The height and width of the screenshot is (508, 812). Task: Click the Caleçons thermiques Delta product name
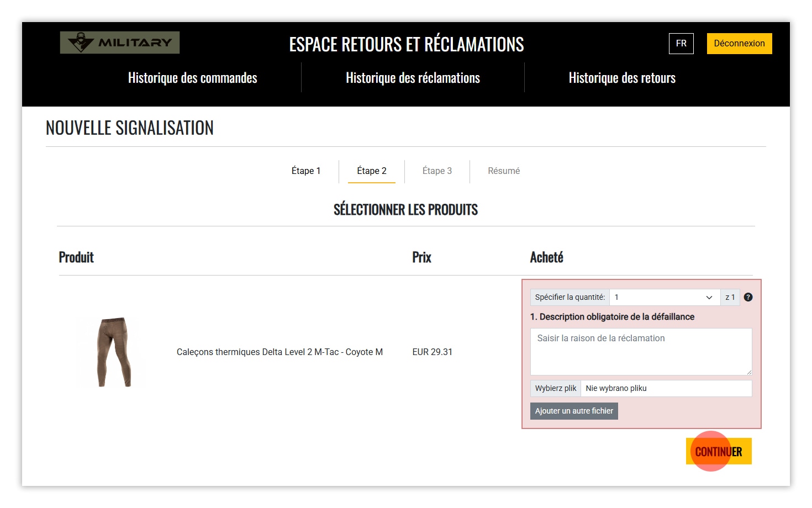[x=280, y=352]
